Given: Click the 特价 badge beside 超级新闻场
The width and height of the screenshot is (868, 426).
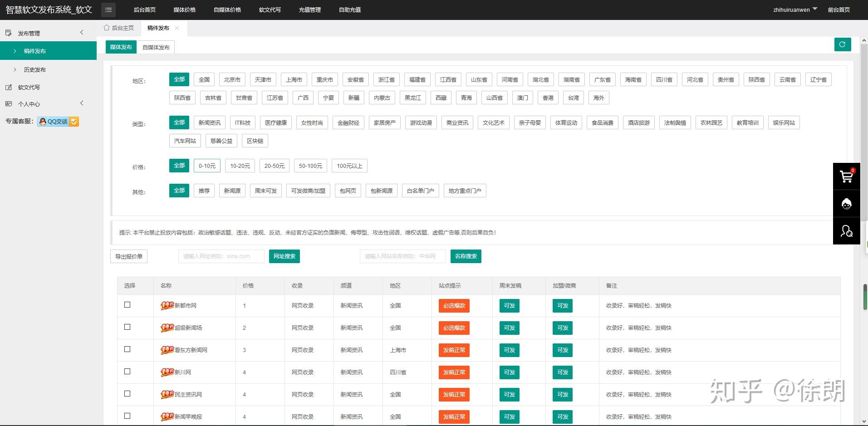Looking at the screenshot, I should (167, 328).
